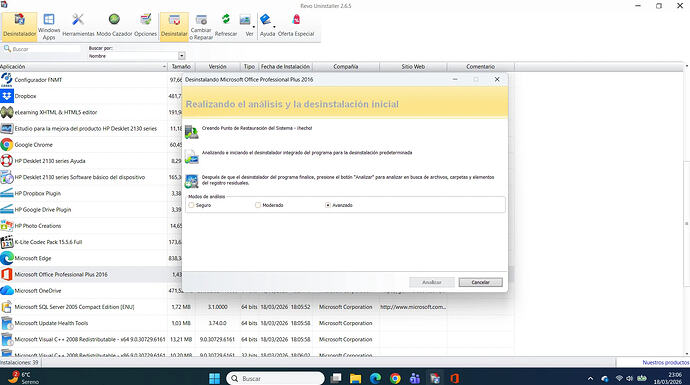Sort by Versión column header

[217, 66]
